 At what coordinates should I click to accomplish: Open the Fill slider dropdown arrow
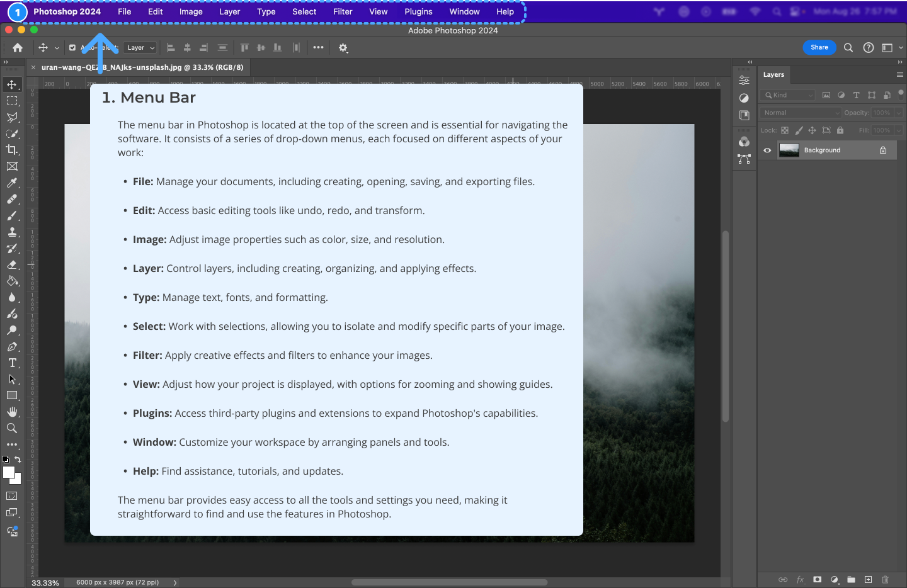coord(898,130)
